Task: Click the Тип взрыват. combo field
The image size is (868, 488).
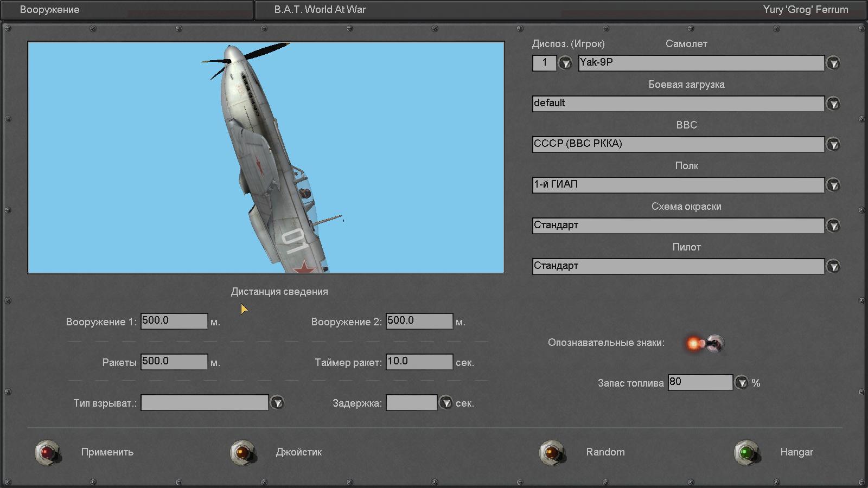Action: coord(205,402)
